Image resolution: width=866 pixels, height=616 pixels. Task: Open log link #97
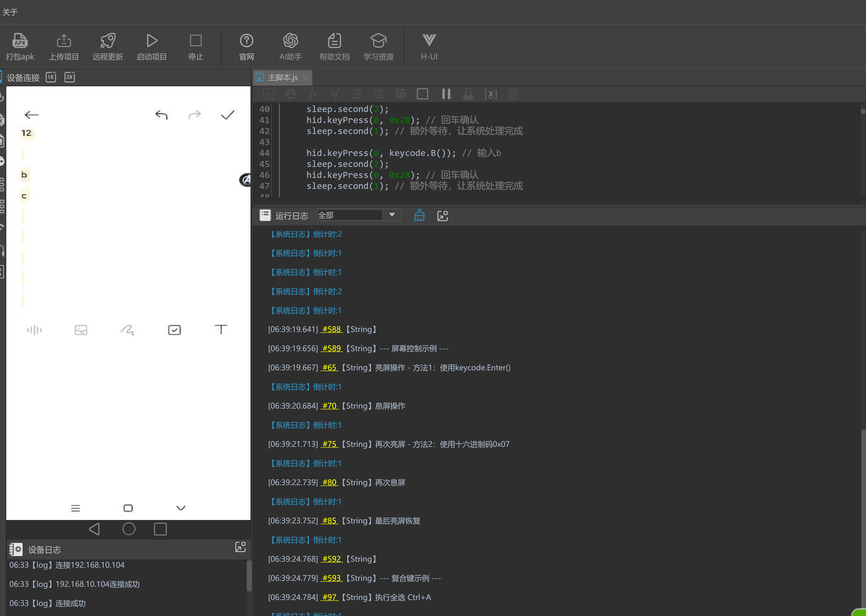329,597
